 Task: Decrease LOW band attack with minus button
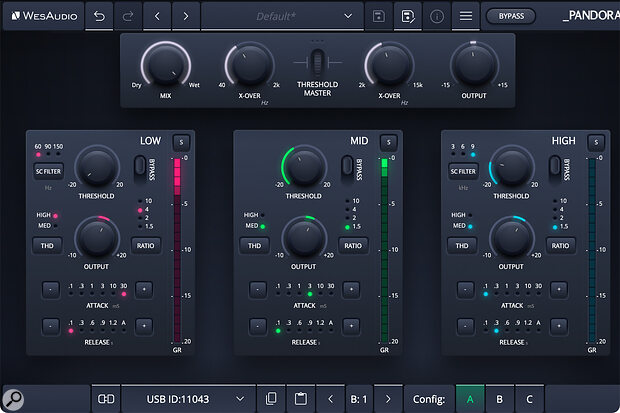click(x=51, y=290)
